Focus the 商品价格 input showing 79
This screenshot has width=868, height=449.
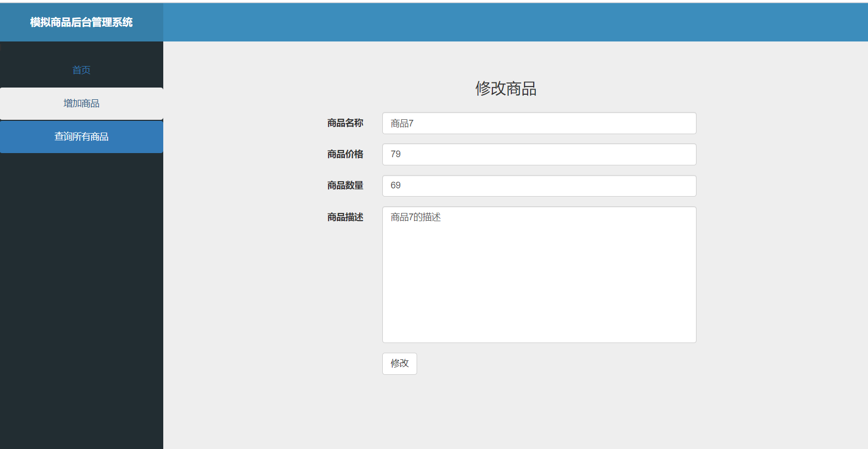point(539,154)
